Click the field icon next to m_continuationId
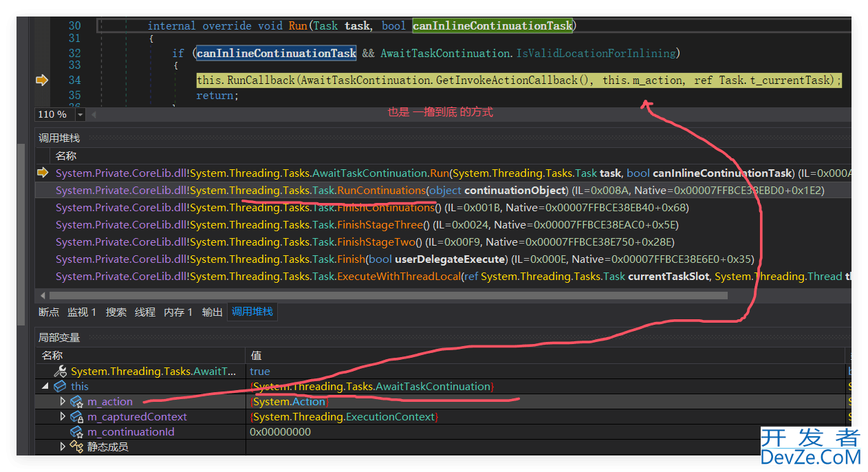Image resolution: width=868 pixels, height=472 pixels. pyautogui.click(x=76, y=432)
